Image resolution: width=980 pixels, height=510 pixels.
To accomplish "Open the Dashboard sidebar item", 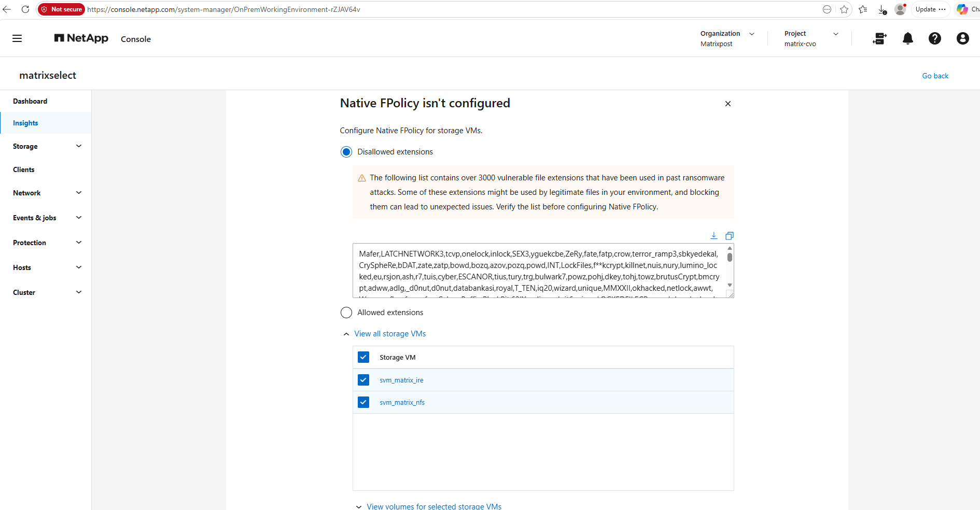I will (x=46, y=101).
